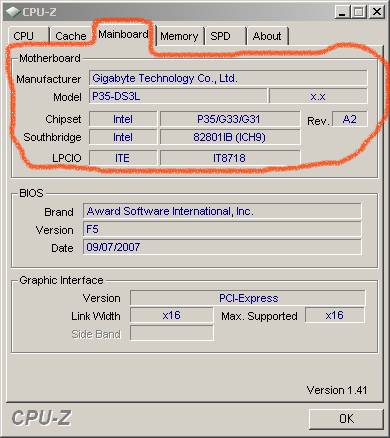The height and width of the screenshot is (438, 390).
Task: Click the Max. Supported label
Action: [259, 316]
